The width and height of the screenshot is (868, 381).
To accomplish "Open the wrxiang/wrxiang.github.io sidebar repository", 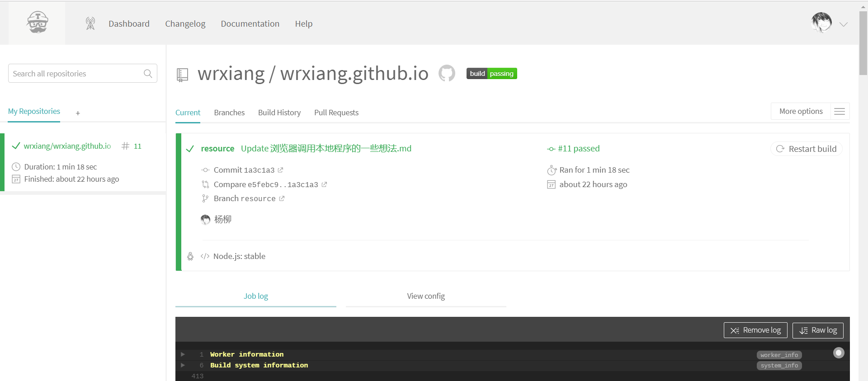I will [x=67, y=146].
